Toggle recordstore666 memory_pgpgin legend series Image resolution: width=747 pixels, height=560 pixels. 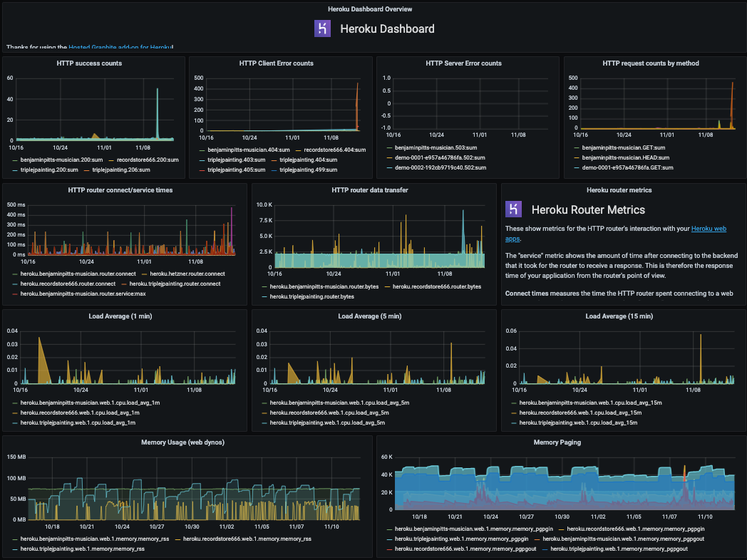click(636, 529)
